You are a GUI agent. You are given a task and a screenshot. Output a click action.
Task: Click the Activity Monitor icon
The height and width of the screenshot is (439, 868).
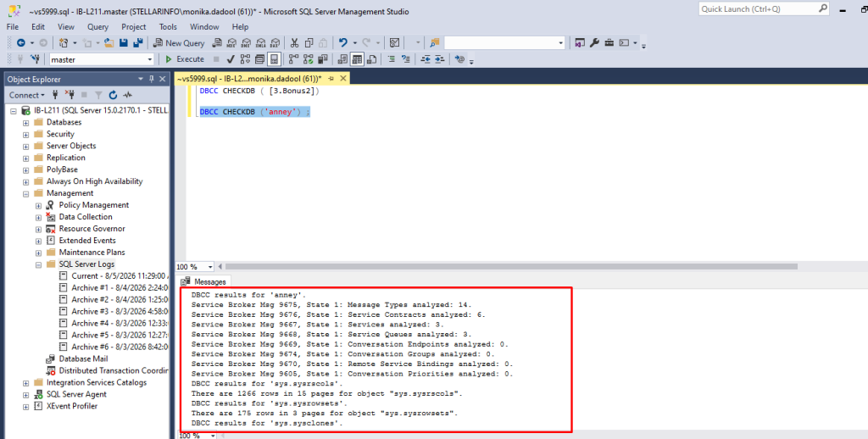[x=394, y=42]
